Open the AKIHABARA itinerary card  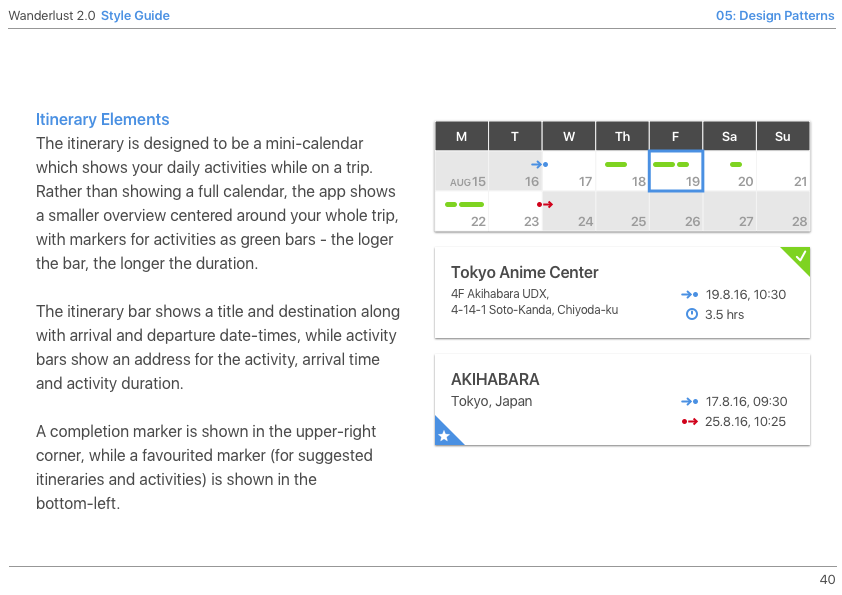pos(622,400)
